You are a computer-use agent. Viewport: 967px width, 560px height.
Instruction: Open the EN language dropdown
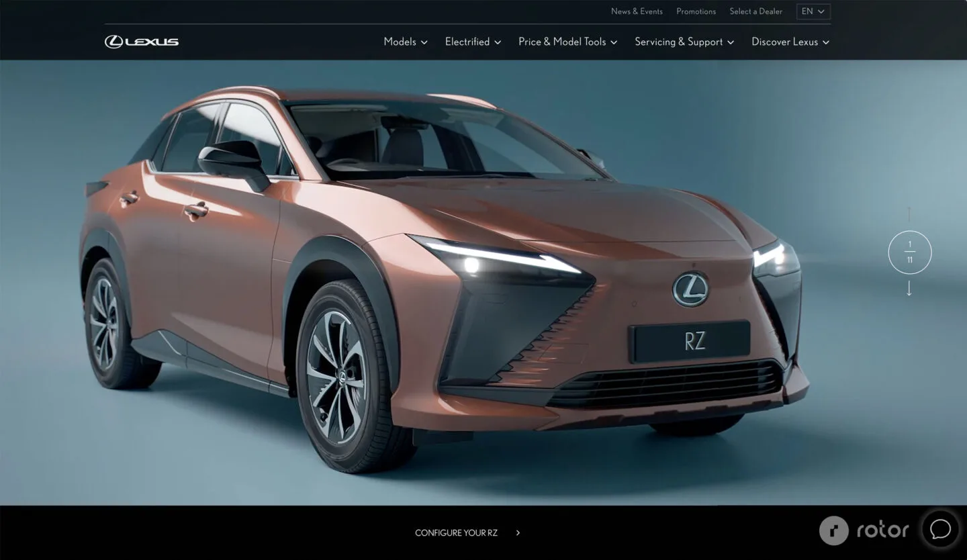pos(813,11)
